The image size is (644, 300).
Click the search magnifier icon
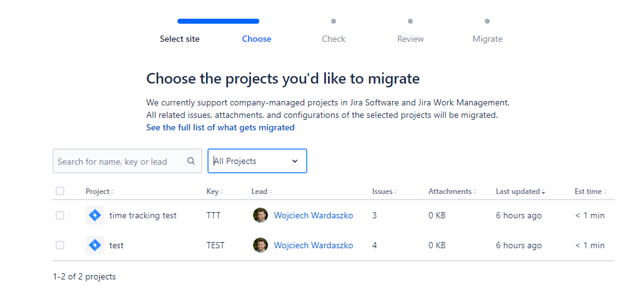(191, 161)
